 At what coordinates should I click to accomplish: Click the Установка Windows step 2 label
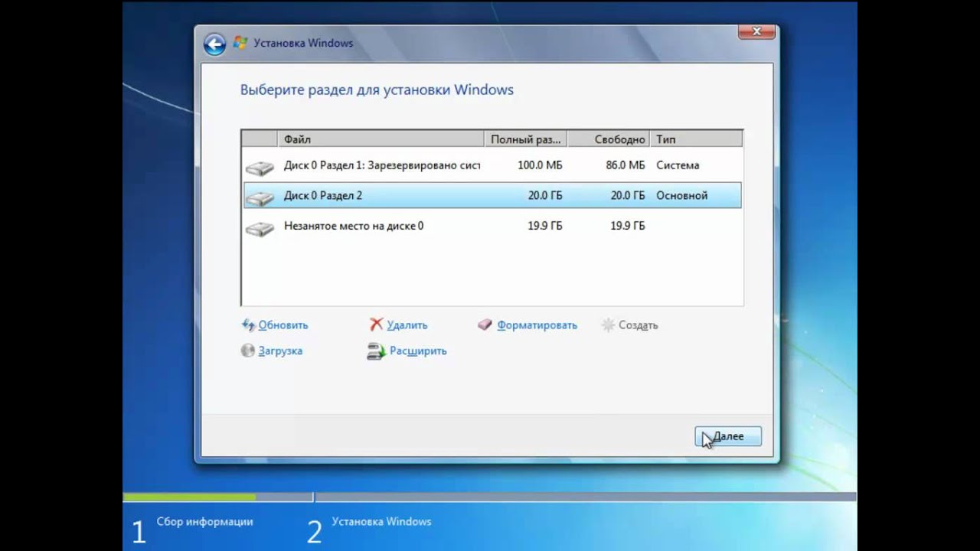[x=381, y=522]
